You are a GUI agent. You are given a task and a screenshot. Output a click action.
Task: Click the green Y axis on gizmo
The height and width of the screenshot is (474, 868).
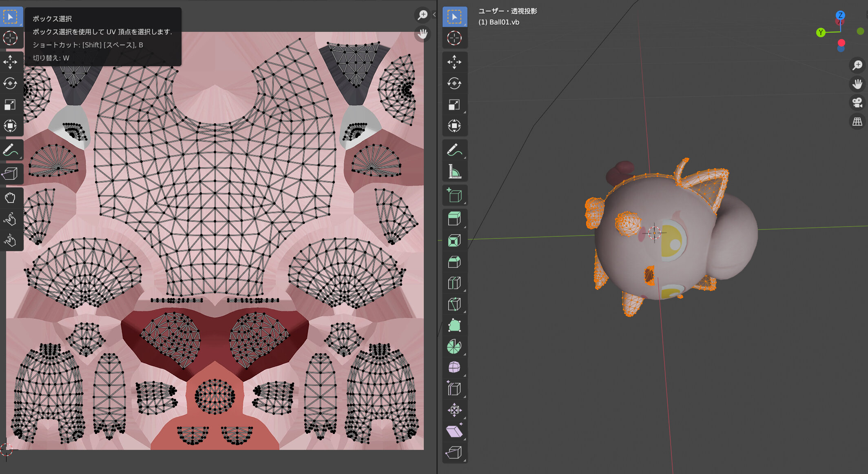821,33
